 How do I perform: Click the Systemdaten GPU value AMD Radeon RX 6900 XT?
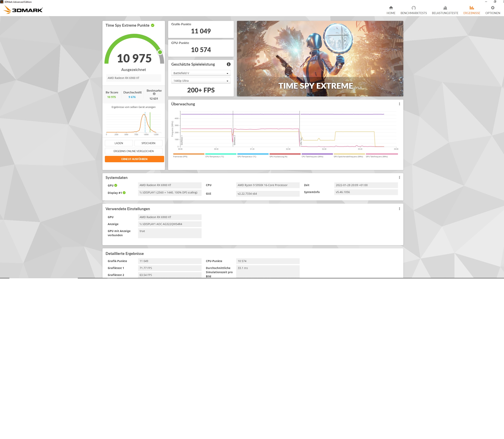pyautogui.click(x=170, y=185)
